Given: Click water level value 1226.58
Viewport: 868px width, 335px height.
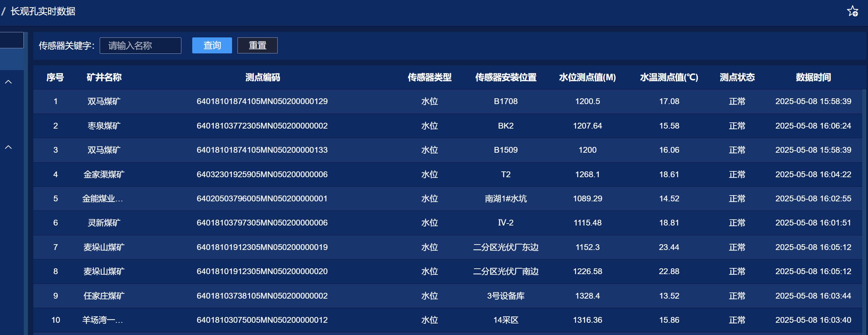Looking at the screenshot, I should (x=588, y=271).
